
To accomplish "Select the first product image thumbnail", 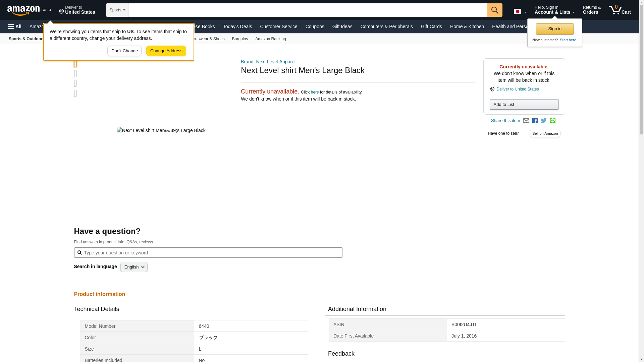I will point(75,64).
